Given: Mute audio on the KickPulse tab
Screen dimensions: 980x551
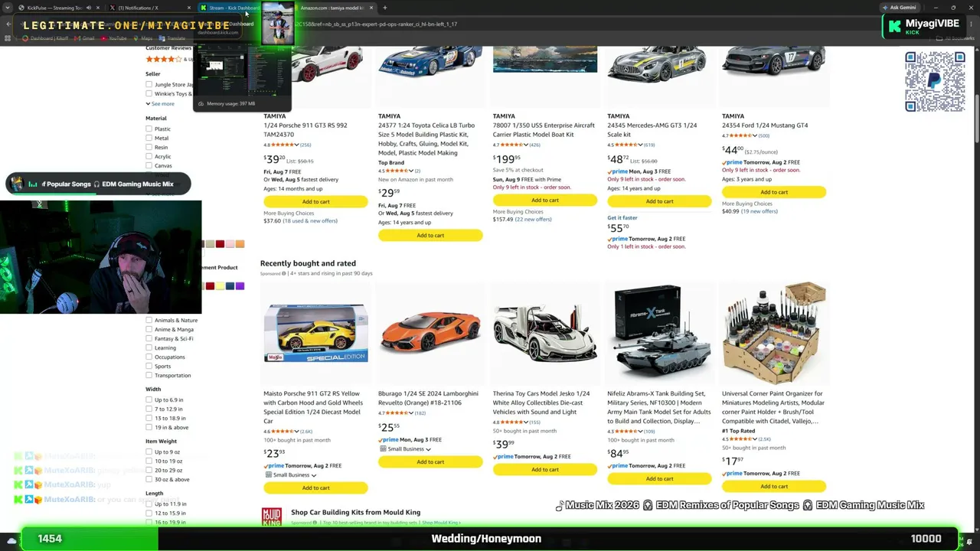Looking at the screenshot, I should pos(88,8).
